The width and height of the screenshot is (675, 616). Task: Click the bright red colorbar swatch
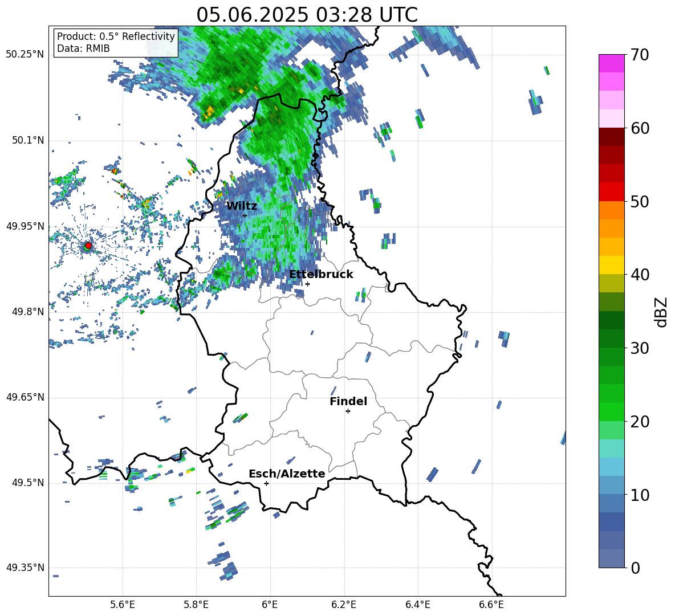coord(611,191)
